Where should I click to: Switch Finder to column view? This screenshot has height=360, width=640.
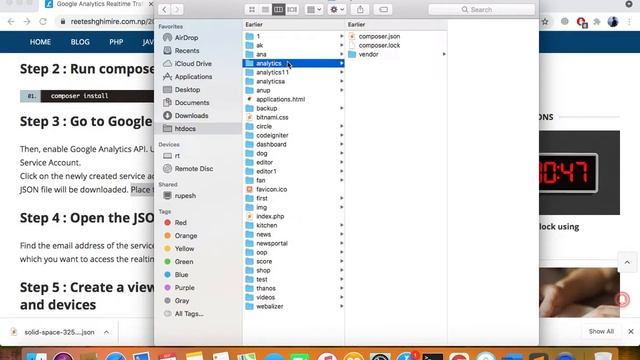point(278,9)
